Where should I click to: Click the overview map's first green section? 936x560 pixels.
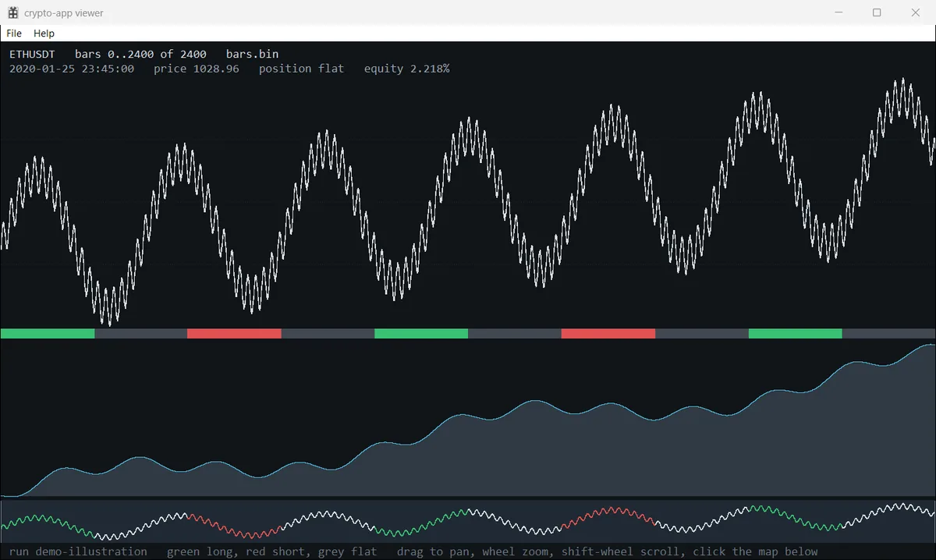[x=48, y=524]
